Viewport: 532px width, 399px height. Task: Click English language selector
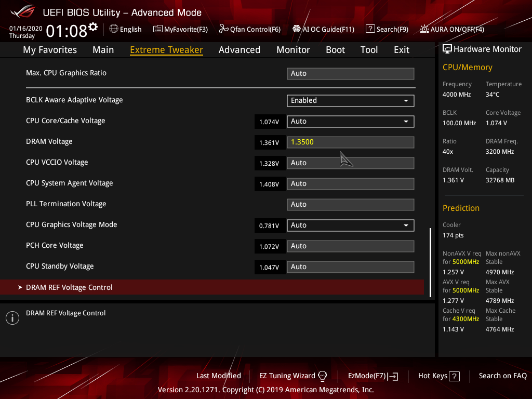coord(130,30)
